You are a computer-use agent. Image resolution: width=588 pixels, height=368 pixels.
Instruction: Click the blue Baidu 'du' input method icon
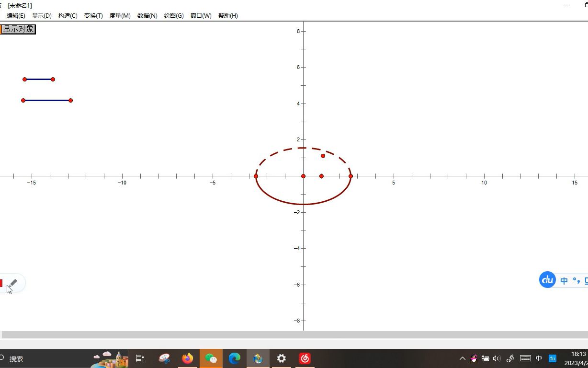(547, 280)
